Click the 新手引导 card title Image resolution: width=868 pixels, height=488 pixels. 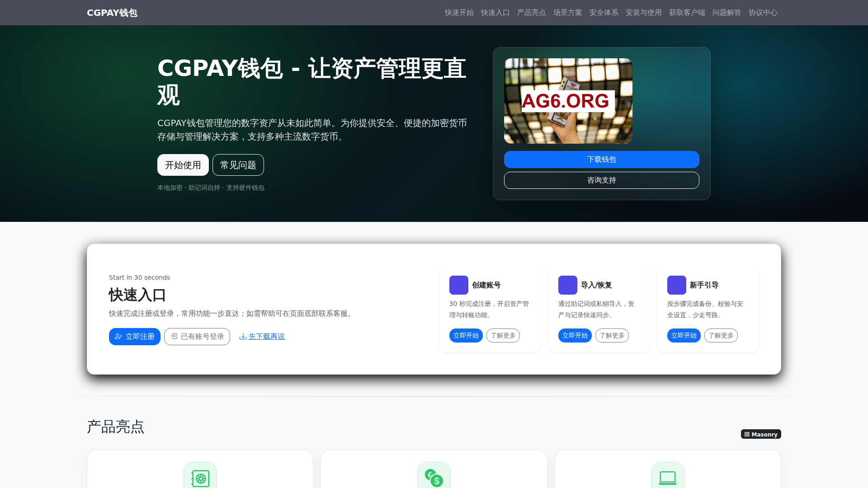[x=704, y=285]
